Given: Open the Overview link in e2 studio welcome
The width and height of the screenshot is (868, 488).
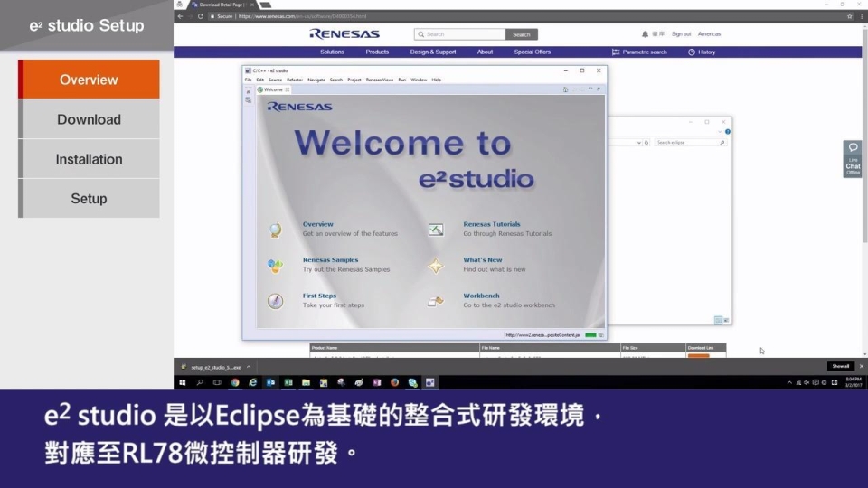Looking at the screenshot, I should coord(317,224).
